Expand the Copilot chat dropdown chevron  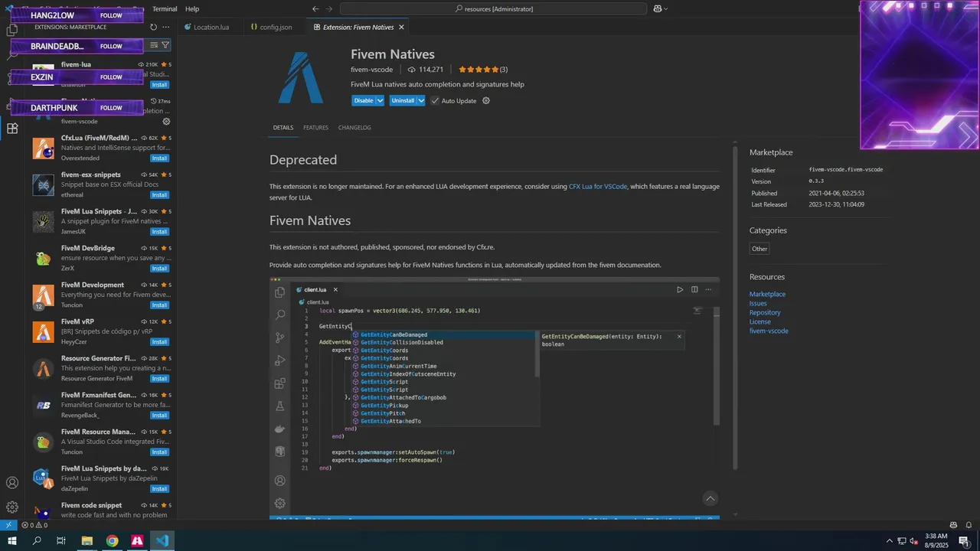[x=665, y=8]
